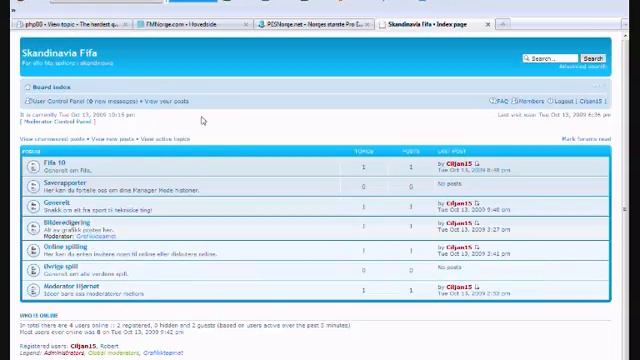Image resolution: width=640 pixels, height=360 pixels.
Task: View latest post icon in Online spilling row
Action: tap(477, 247)
